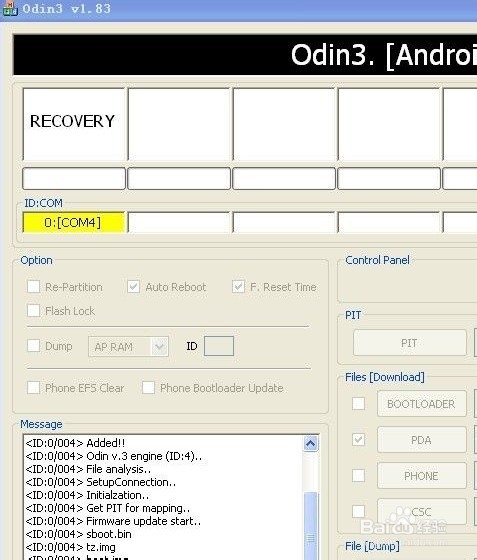Click the 'Added!!' log line
477x560 pixels.
[75, 443]
